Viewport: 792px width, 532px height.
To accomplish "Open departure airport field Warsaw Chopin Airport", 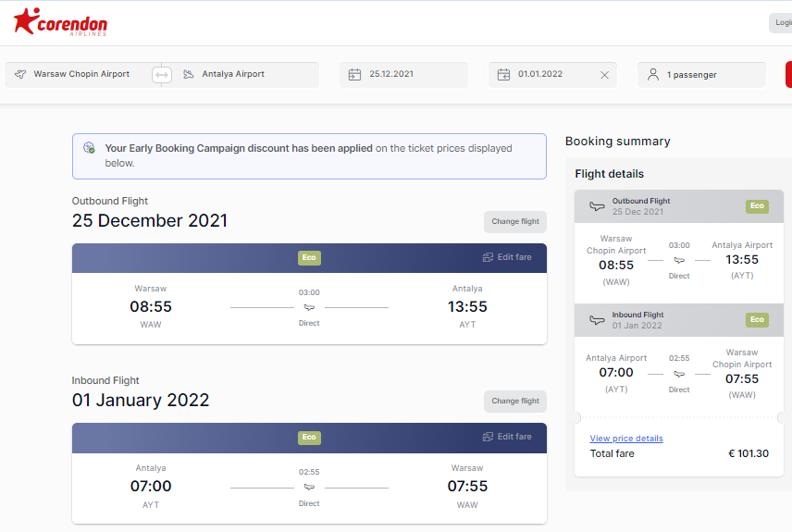I will coord(79,75).
